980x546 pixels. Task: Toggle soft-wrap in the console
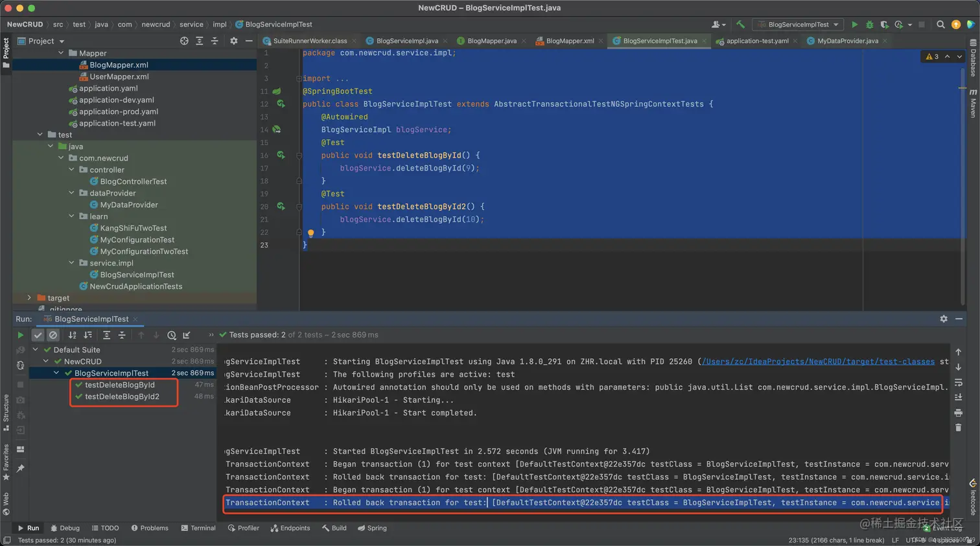coord(959,382)
